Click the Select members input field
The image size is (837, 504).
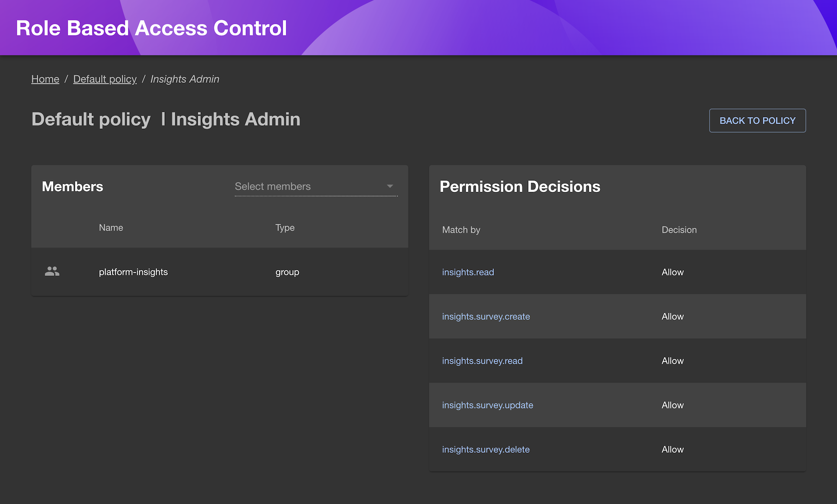point(316,187)
